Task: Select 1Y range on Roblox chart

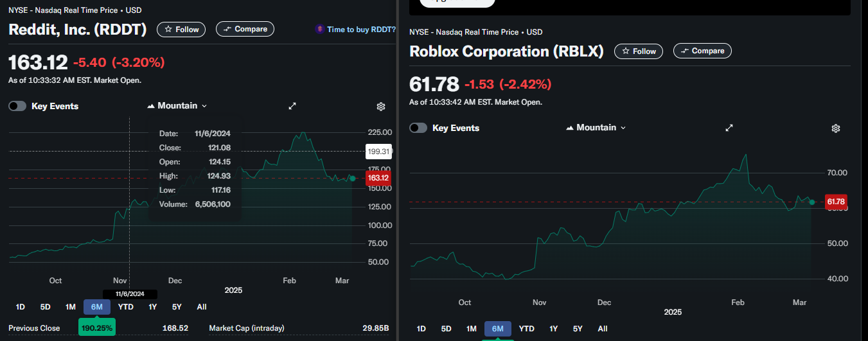Action: 553,328
